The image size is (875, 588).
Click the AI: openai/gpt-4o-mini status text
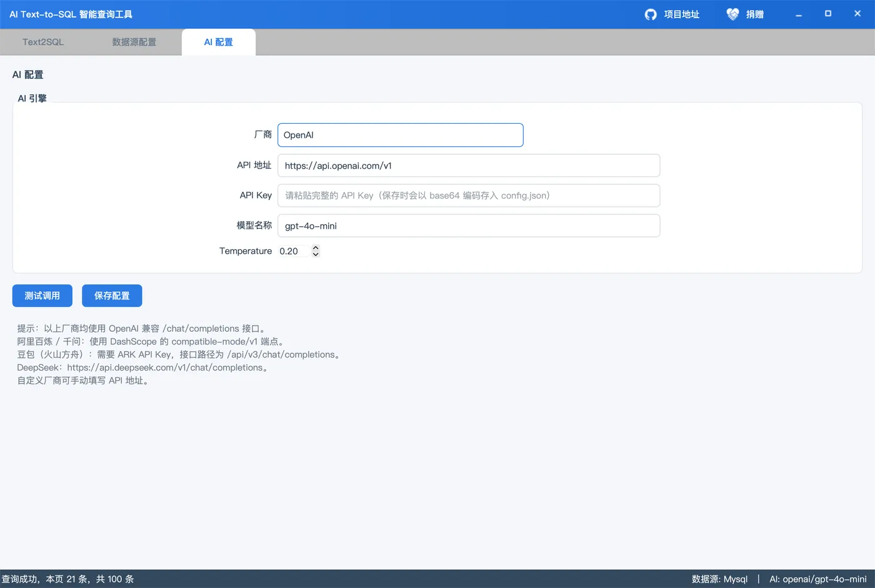(x=817, y=579)
